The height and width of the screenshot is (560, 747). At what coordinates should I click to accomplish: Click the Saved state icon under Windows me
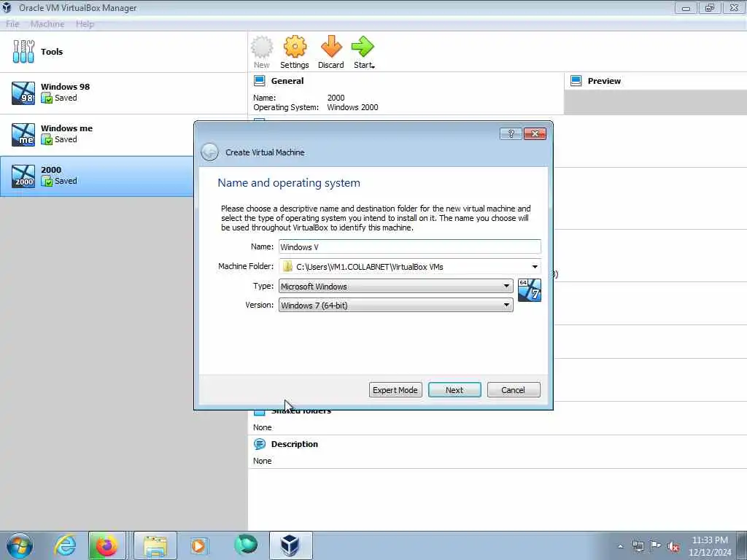click(x=47, y=139)
